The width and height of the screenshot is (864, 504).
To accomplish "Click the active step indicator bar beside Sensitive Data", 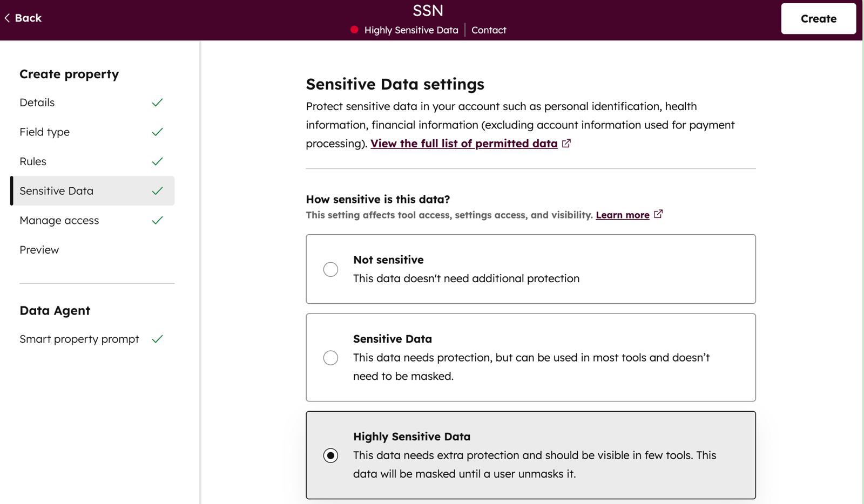I will [x=11, y=190].
